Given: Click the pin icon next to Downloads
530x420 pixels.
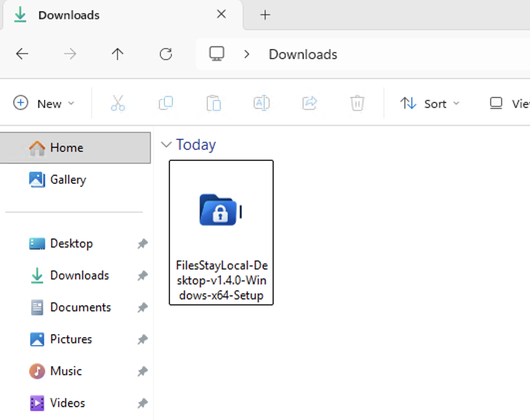Looking at the screenshot, I should [143, 276].
